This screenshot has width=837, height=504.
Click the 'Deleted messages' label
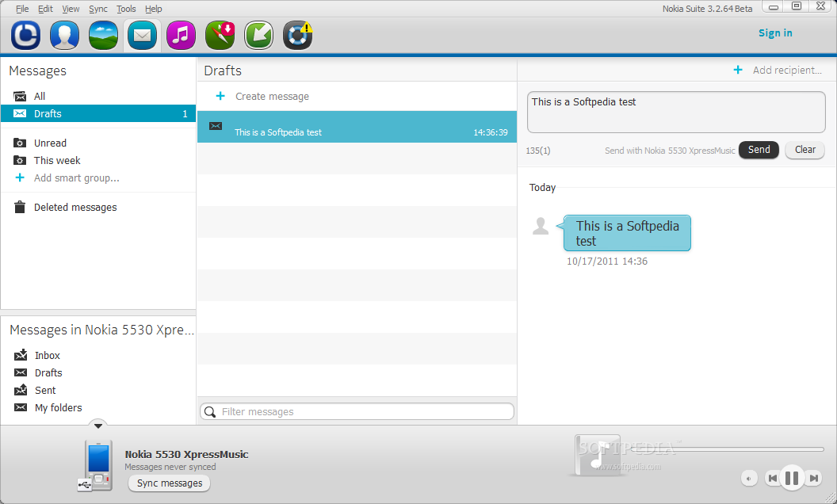(x=75, y=207)
